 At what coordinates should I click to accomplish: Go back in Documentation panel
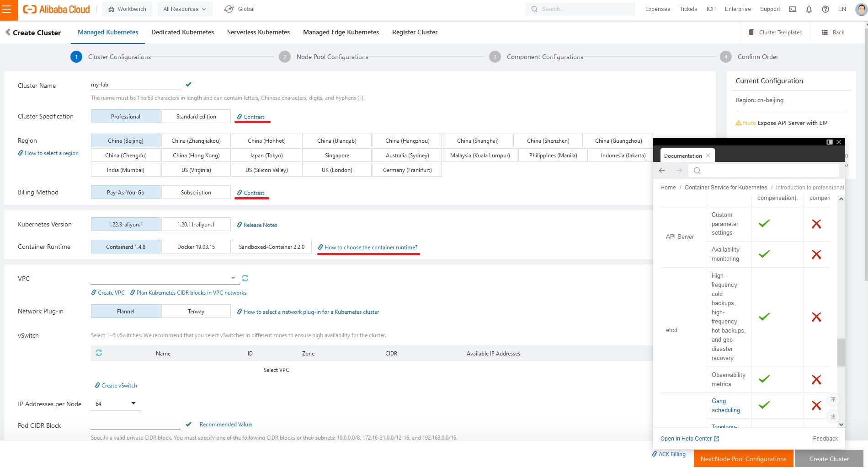(662, 171)
